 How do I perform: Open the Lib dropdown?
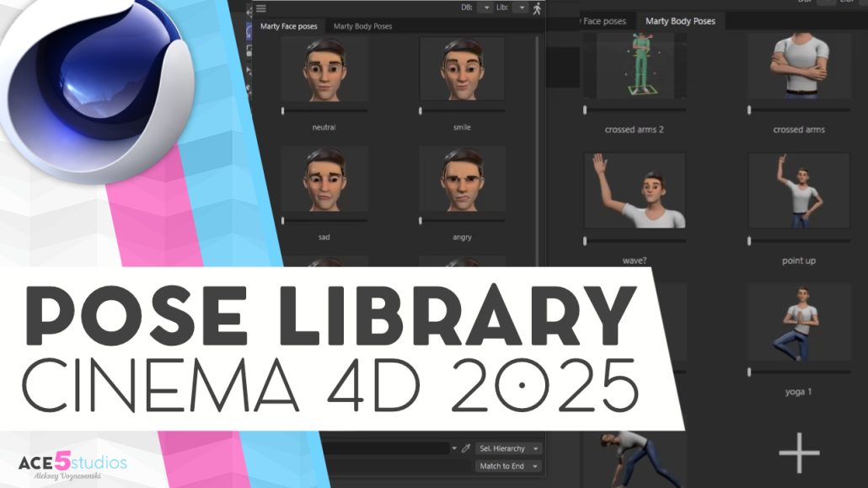click(x=519, y=8)
